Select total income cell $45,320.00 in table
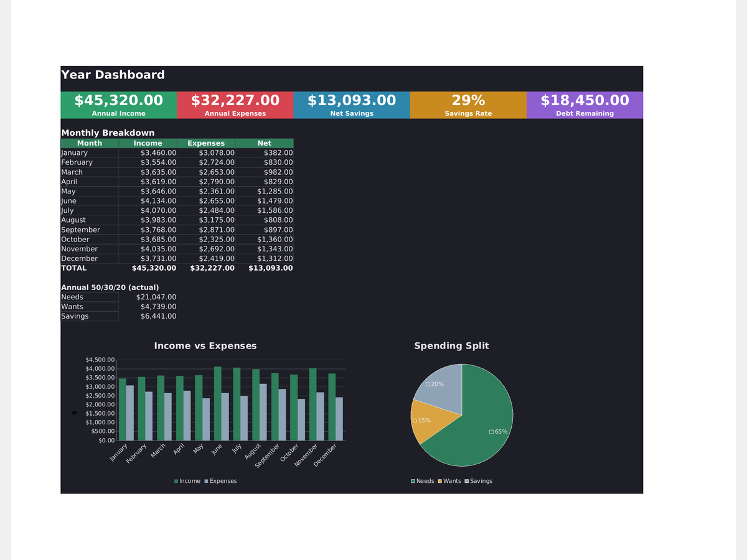Viewport: 747px width, 560px height. 148,268
